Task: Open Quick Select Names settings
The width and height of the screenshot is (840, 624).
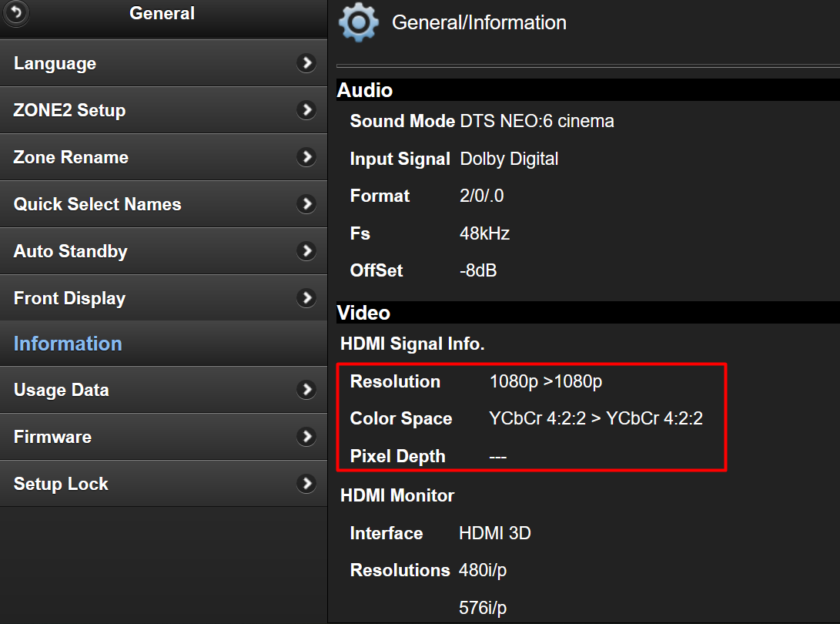Action: 98,205
